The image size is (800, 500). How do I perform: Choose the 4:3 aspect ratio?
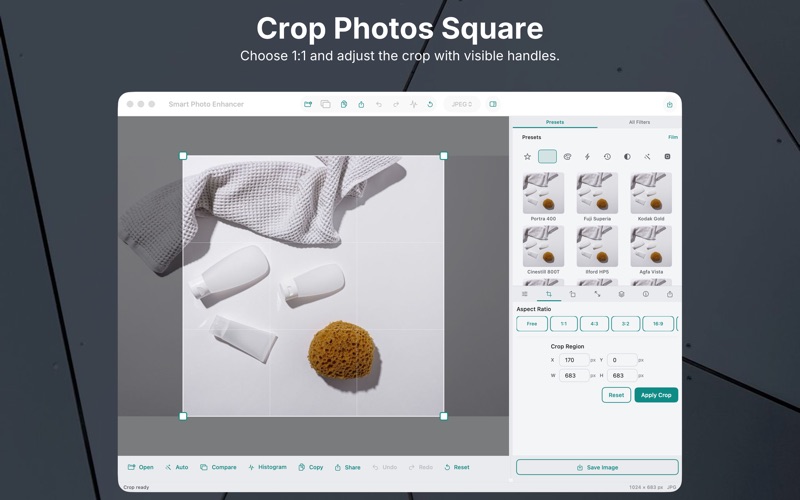click(594, 324)
